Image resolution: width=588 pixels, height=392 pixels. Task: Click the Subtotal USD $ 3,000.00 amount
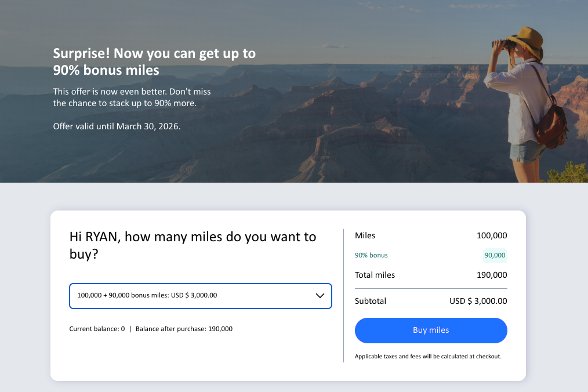pos(478,301)
